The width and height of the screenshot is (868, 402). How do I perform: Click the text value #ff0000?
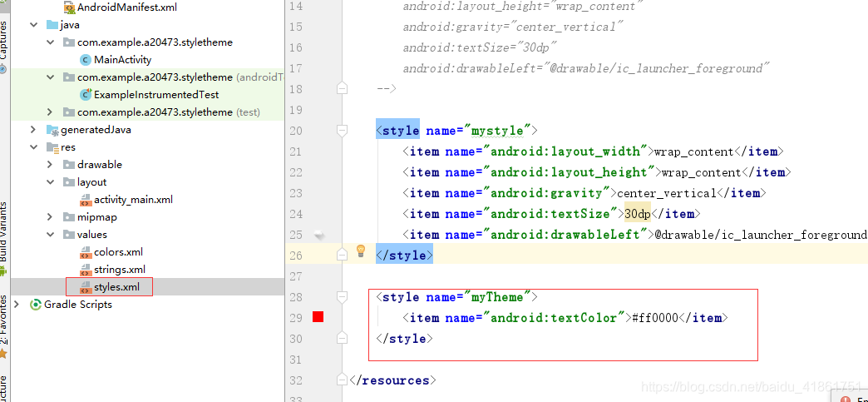[655, 318]
